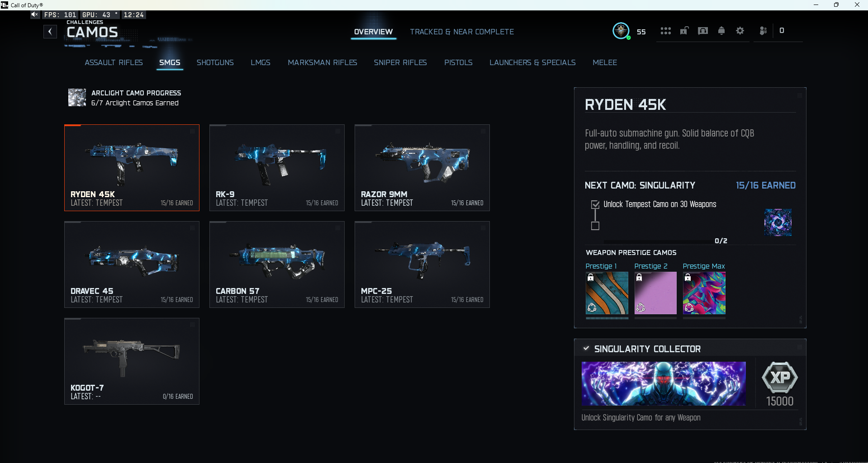Image resolution: width=868 pixels, height=463 pixels.
Task: Toggle the Unlock Tempest Camo checkbox
Action: click(595, 204)
